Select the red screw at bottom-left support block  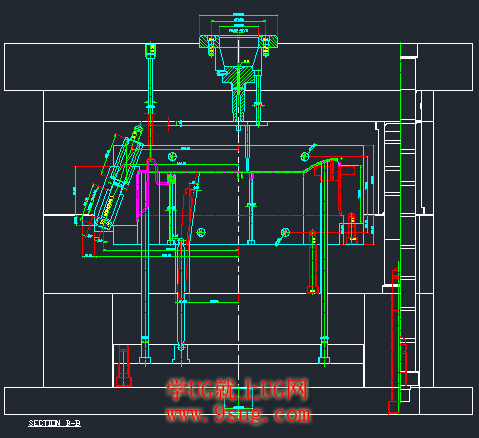(124, 366)
